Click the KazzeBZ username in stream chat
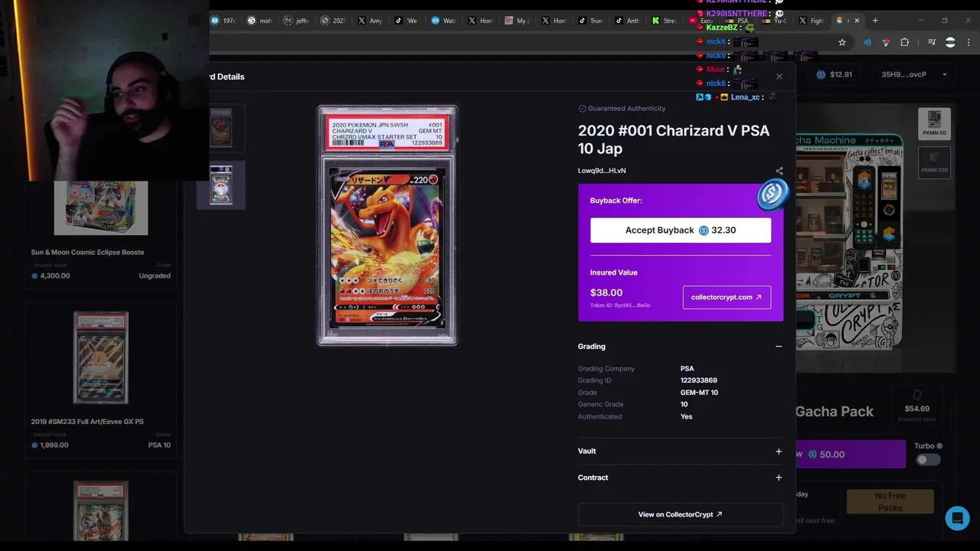 722,28
